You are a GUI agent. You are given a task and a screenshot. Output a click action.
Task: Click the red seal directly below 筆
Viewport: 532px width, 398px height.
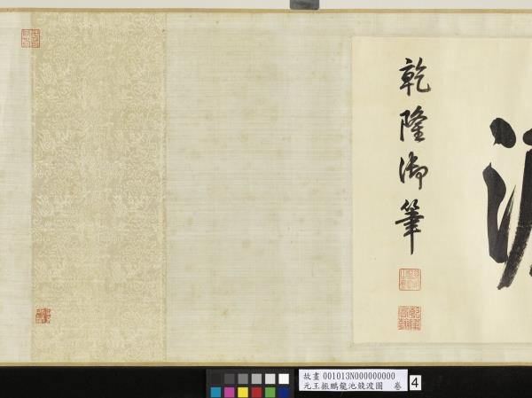(410, 279)
